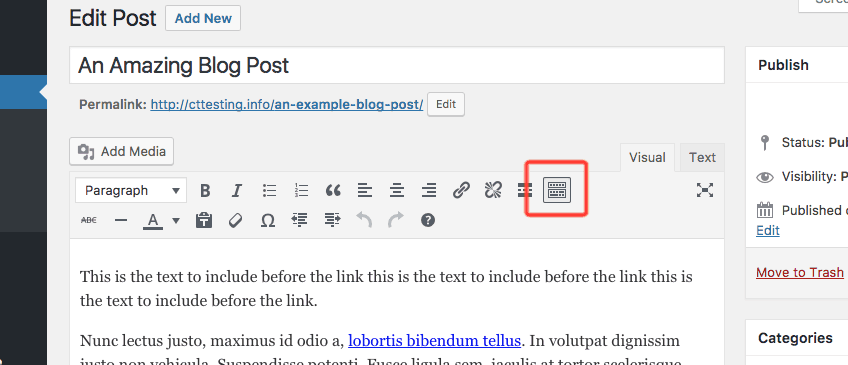The width and height of the screenshot is (848, 365).
Task: Click Move to Trash link
Action: [800, 272]
